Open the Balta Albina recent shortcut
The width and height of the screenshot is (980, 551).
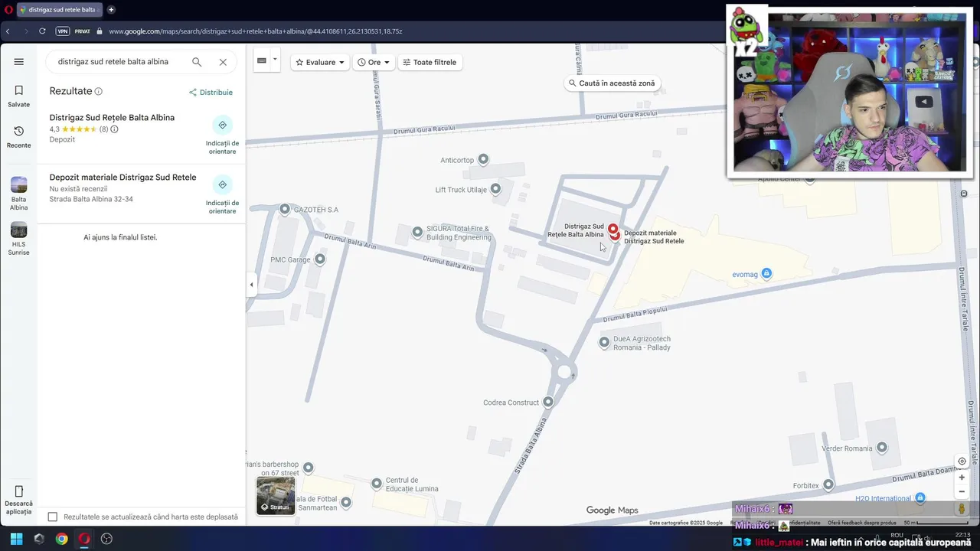(x=18, y=194)
